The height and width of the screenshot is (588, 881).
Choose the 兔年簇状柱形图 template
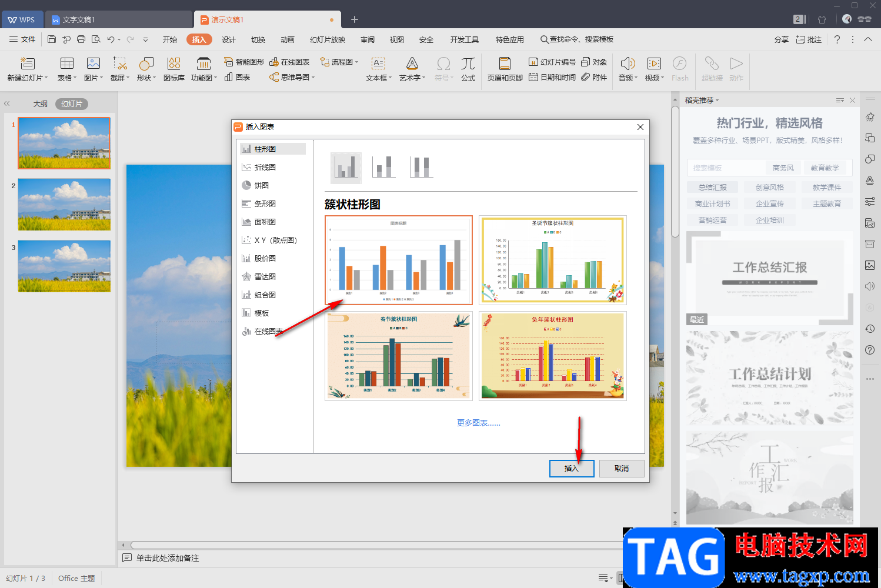pos(553,356)
